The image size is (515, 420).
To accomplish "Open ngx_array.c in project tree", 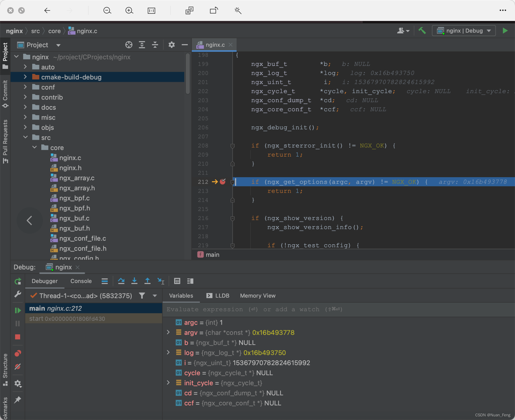I will [77, 178].
